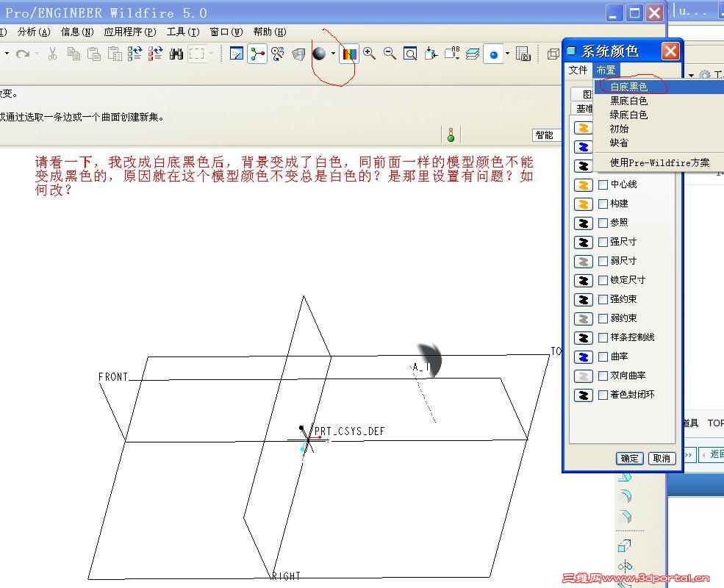The image size is (724, 588).
Task: Check the 样条控制线 checkbox
Action: [x=603, y=338]
